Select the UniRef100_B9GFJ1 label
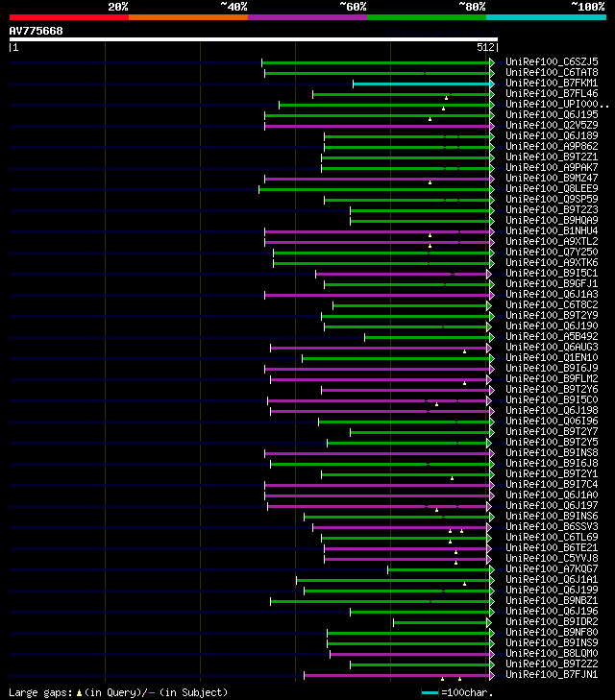Viewport: 615px width, 700px height. (x=552, y=283)
